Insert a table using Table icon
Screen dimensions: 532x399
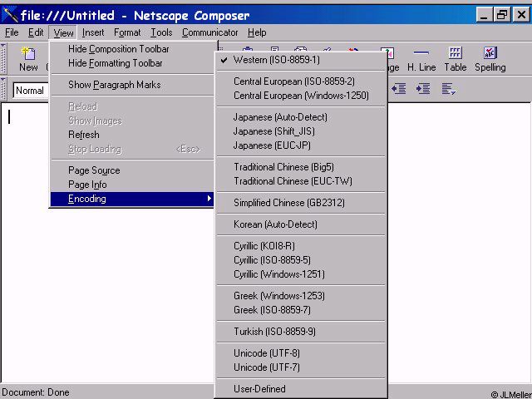(x=456, y=59)
